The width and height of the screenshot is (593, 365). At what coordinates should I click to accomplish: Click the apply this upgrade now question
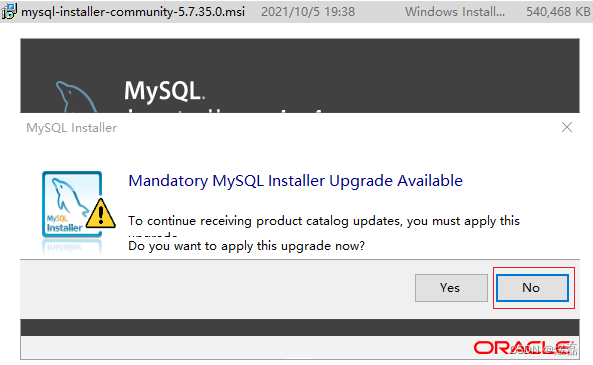coord(246,246)
